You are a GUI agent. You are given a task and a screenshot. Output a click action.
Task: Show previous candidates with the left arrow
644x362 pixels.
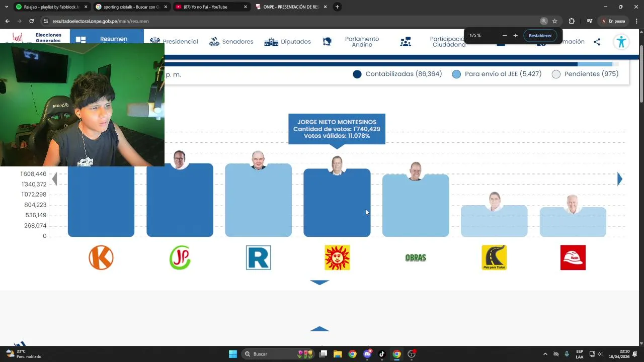[x=55, y=179]
